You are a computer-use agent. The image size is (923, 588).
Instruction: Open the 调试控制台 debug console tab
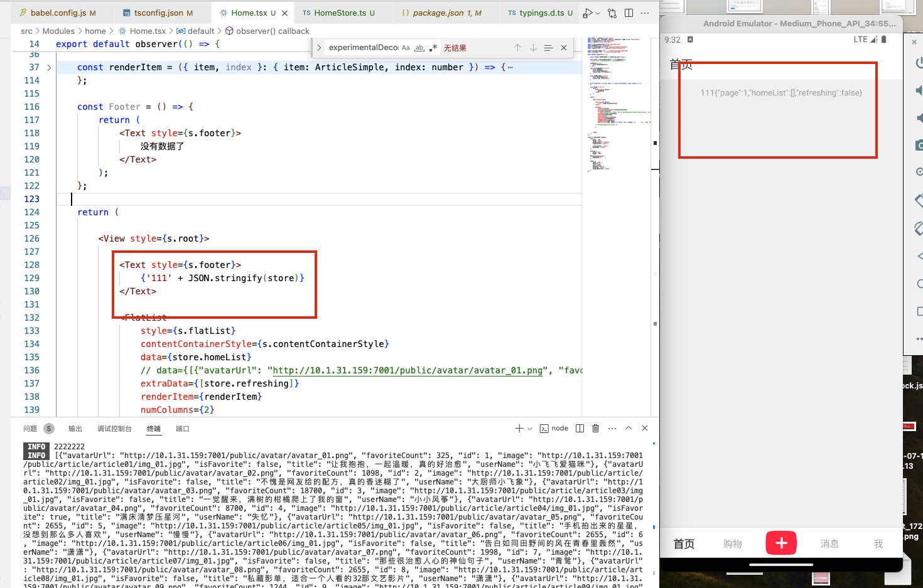click(x=114, y=429)
